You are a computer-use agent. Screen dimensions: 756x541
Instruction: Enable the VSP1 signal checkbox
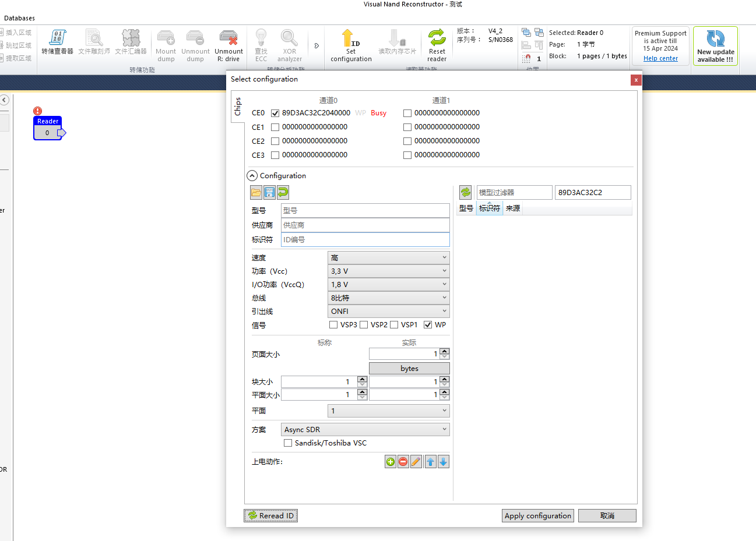[x=394, y=325]
